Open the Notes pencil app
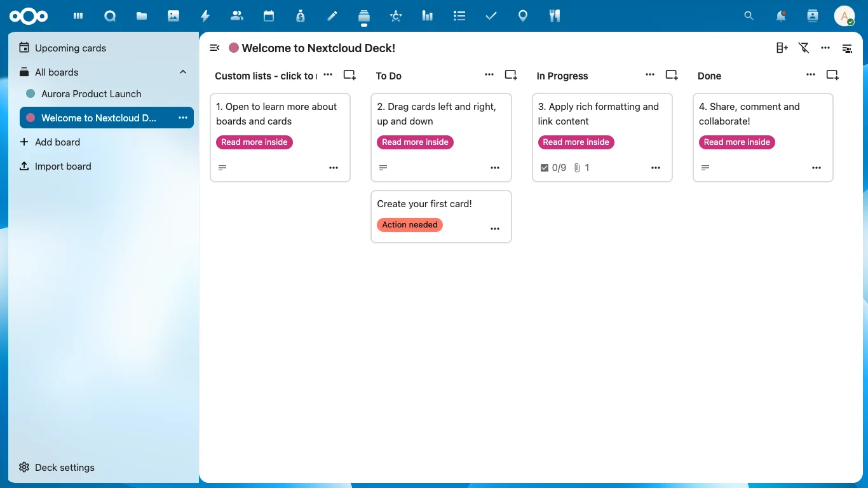This screenshot has height=488, width=868. (332, 16)
